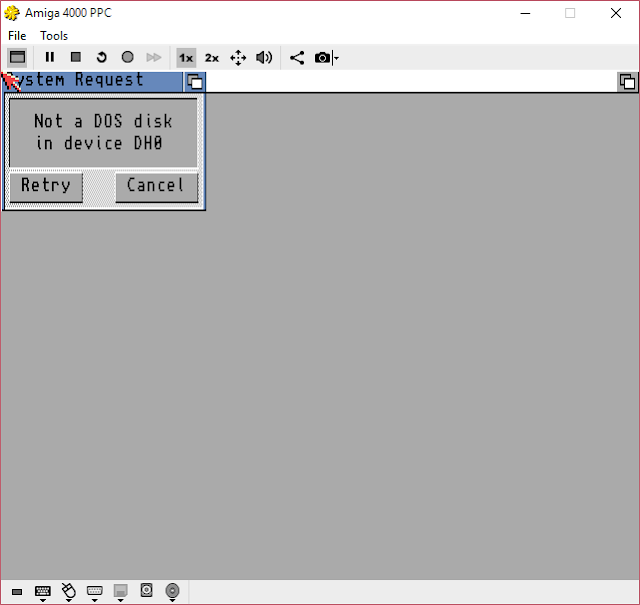Image resolution: width=640 pixels, height=605 pixels.
Task: Minimize the Amiga 4000 PPC window
Action: pos(525,13)
